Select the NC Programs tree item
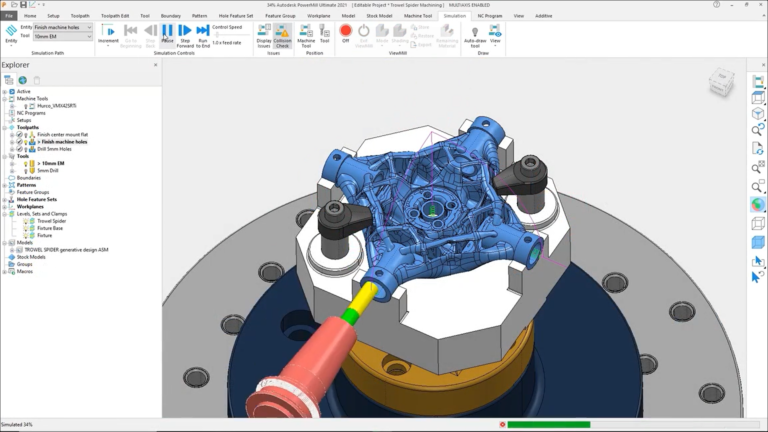The width and height of the screenshot is (768, 432). [31, 113]
